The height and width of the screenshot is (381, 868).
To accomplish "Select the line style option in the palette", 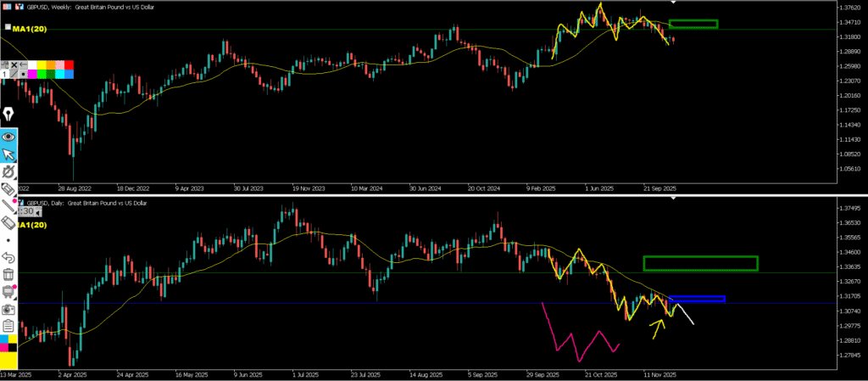I will (14, 74).
